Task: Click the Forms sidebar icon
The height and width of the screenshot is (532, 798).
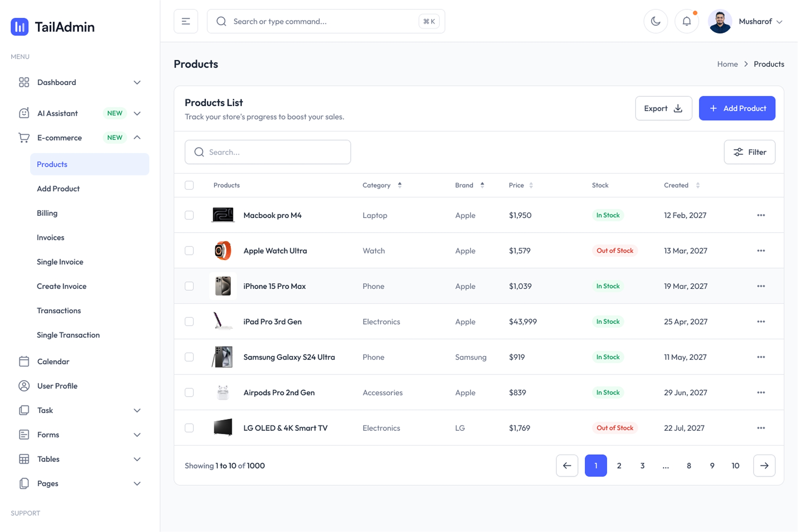Action: [x=24, y=435]
